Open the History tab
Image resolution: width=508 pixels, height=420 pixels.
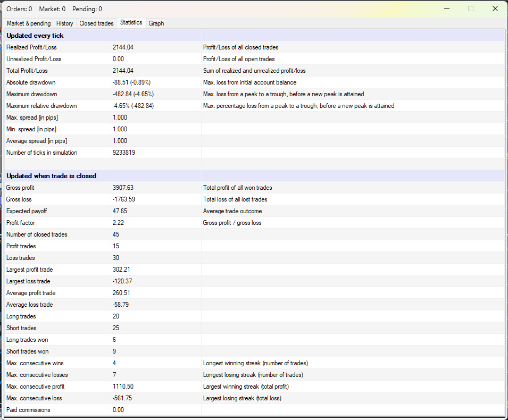(64, 23)
